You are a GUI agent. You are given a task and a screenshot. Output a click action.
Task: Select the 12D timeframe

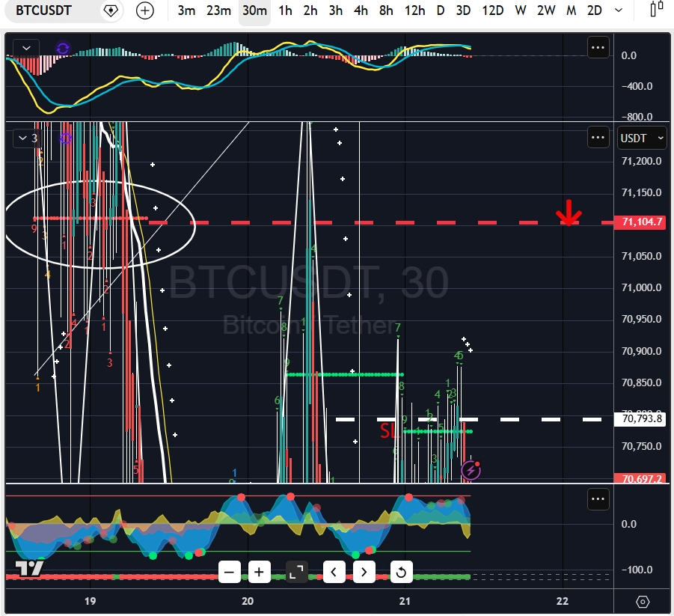(x=493, y=10)
